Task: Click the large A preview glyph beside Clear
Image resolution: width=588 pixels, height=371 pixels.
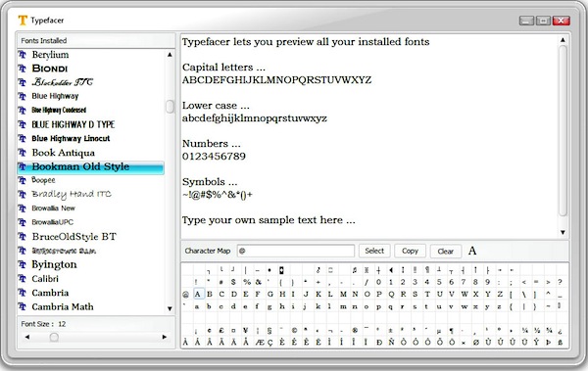Action: (472, 251)
